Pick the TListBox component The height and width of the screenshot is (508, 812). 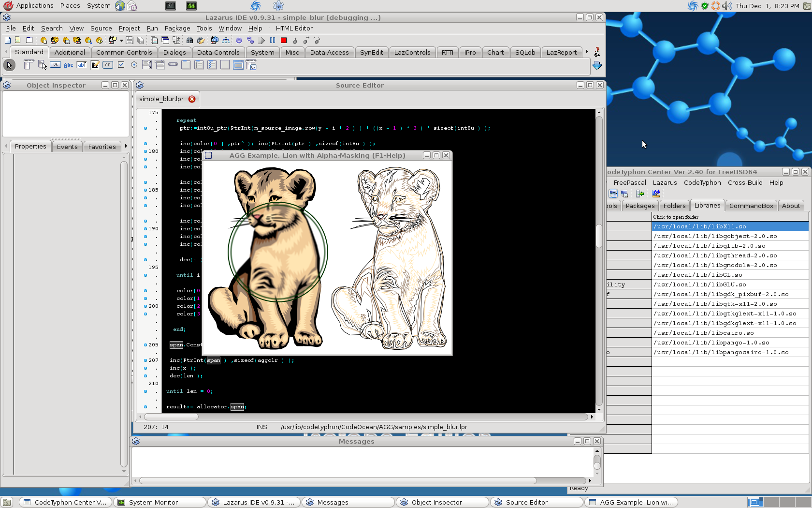point(147,65)
